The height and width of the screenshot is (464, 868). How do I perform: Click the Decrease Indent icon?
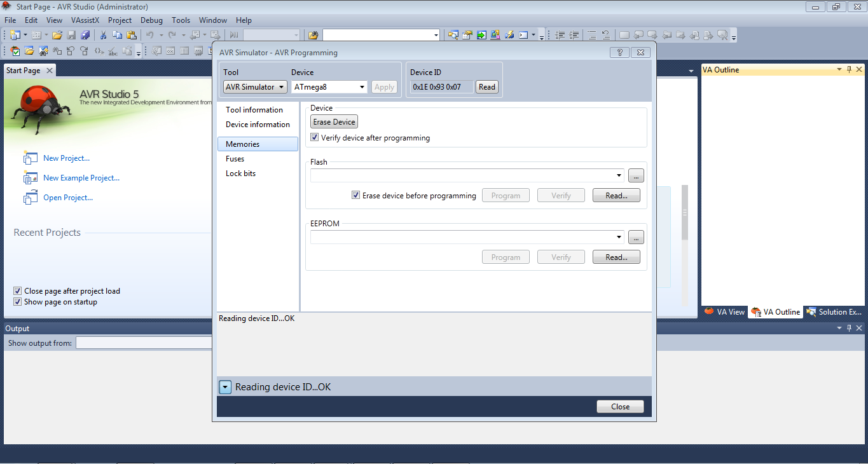(560, 35)
